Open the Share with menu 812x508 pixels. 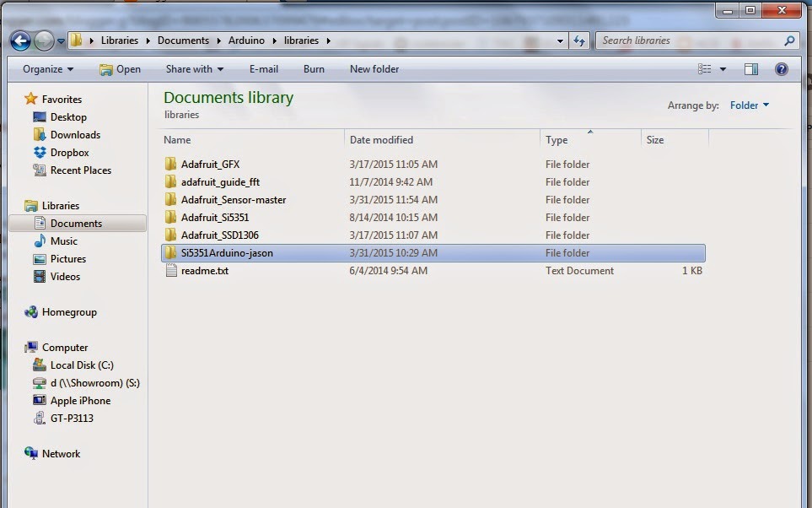click(x=195, y=69)
